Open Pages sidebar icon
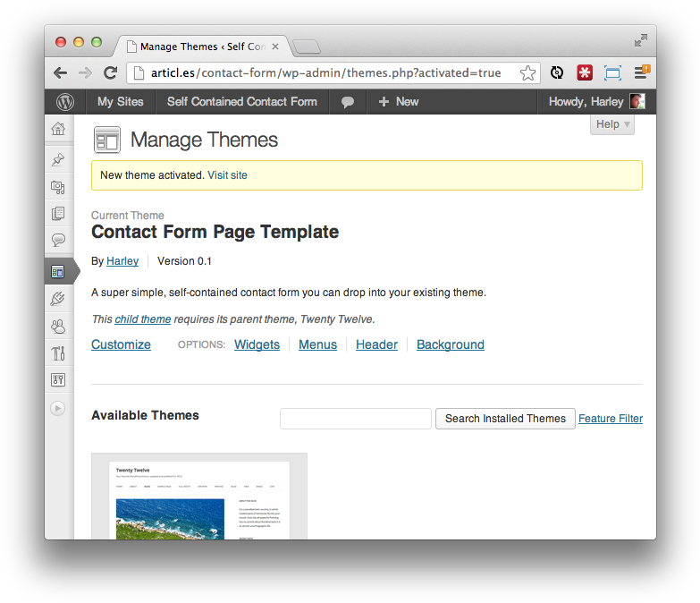 58,214
